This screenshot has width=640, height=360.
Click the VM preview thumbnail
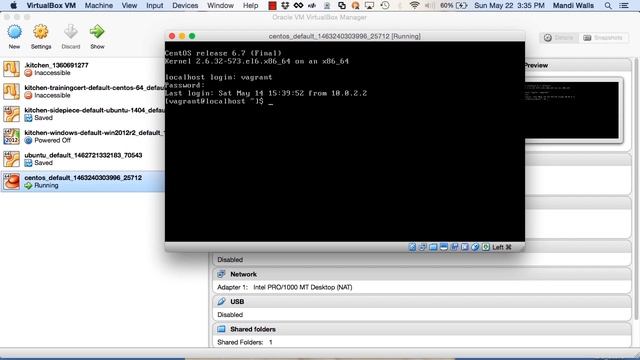coord(572,110)
